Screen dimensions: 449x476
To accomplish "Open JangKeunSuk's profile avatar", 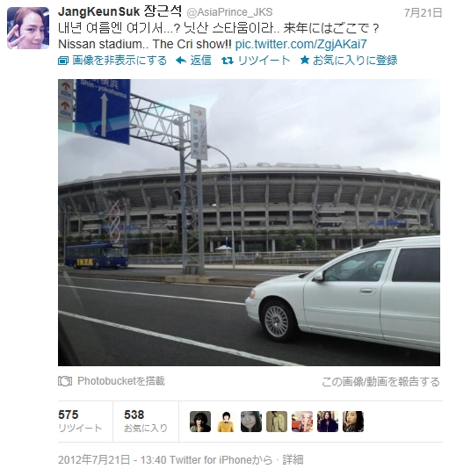I will coord(28,28).
